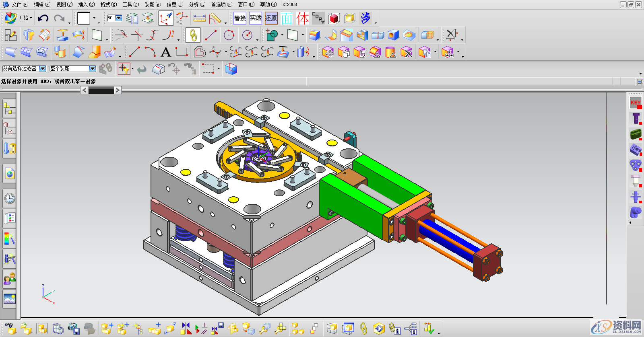Open the History clock panel in sidebar
The height and width of the screenshot is (337, 644).
pos(9,198)
